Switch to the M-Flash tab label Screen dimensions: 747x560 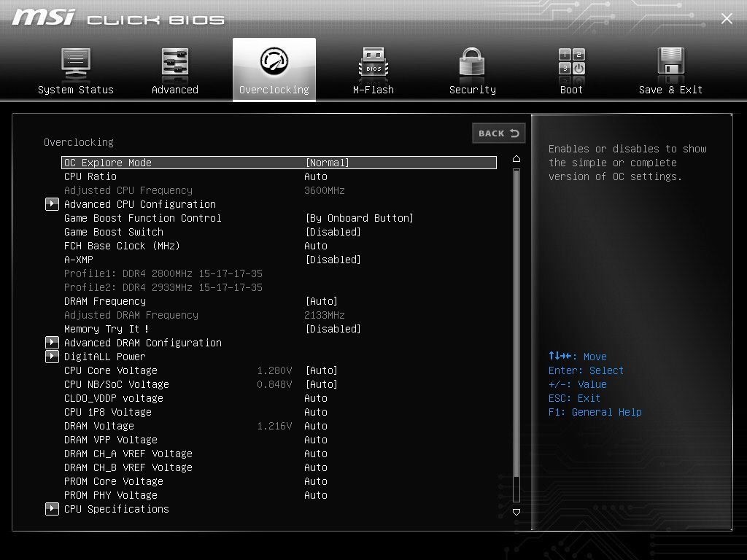pyautogui.click(x=373, y=90)
